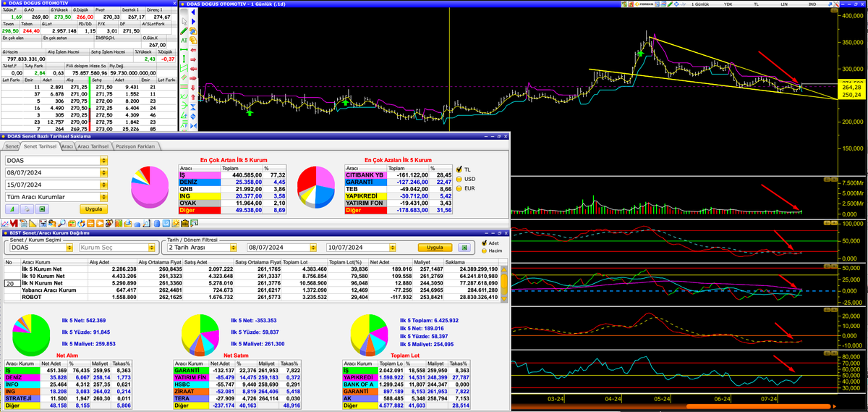Click the blue pin icon in chart header
The width and height of the screenshot is (868, 412).
[x=830, y=4]
